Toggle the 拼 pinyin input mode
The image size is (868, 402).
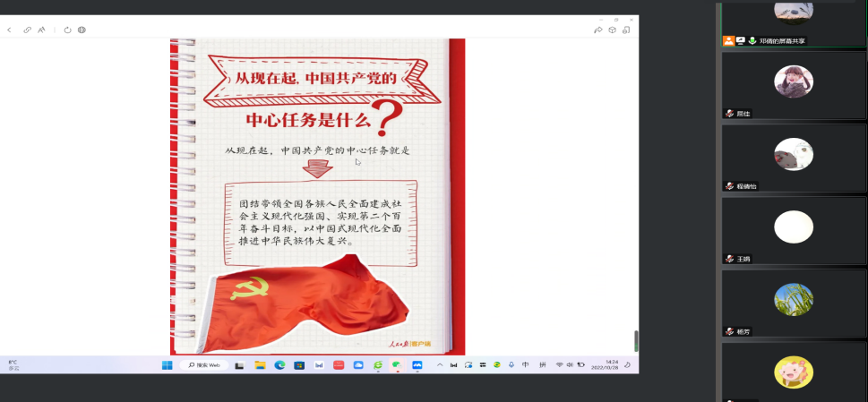[x=543, y=365]
